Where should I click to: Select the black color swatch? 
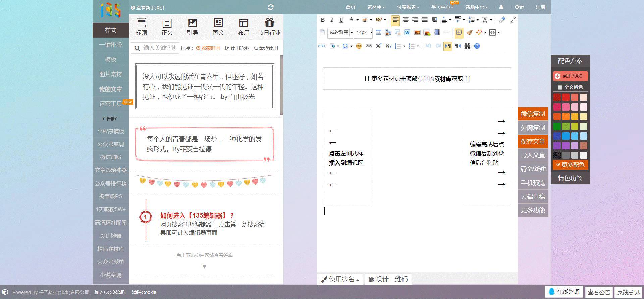pos(557,155)
